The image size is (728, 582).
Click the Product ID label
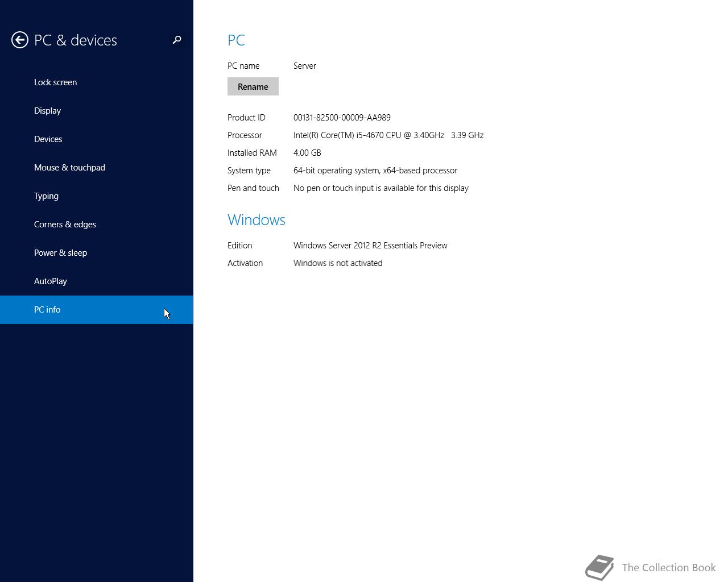(246, 118)
